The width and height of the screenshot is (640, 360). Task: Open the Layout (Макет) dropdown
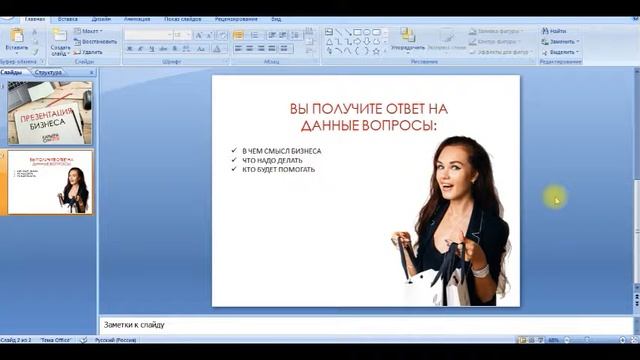pyautogui.click(x=89, y=31)
